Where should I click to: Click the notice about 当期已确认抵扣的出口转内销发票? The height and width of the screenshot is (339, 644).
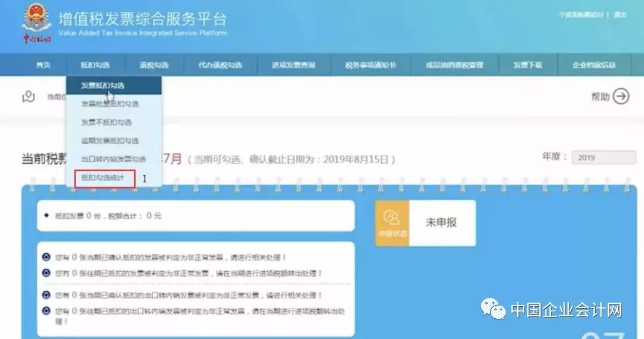(188, 295)
